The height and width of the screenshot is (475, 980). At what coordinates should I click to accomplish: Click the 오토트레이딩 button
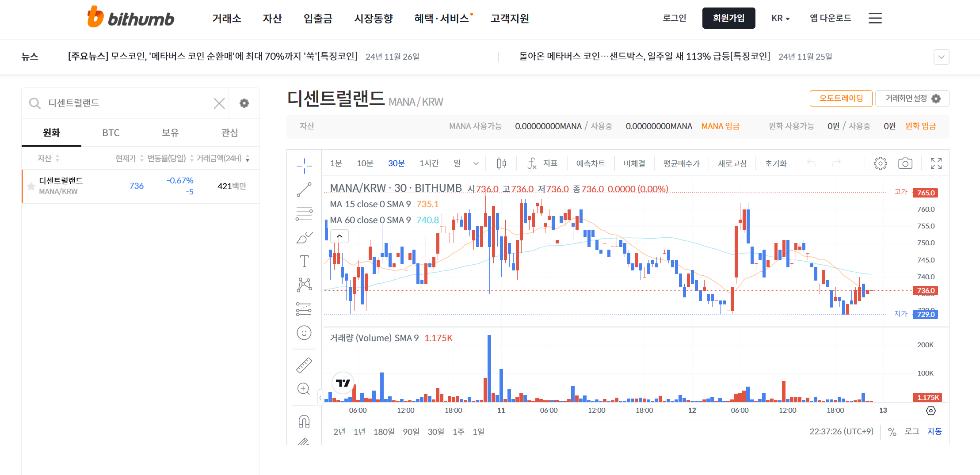point(841,98)
